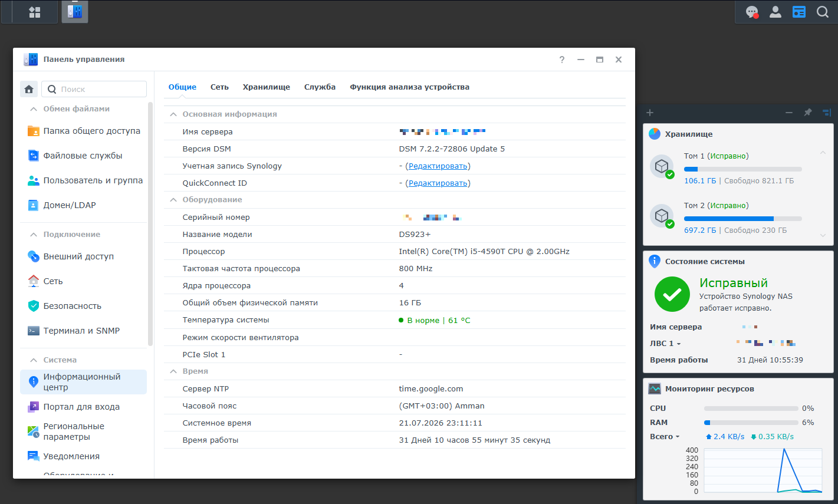Click the Том 1 volume icon
The height and width of the screenshot is (504, 838).
[x=662, y=166]
